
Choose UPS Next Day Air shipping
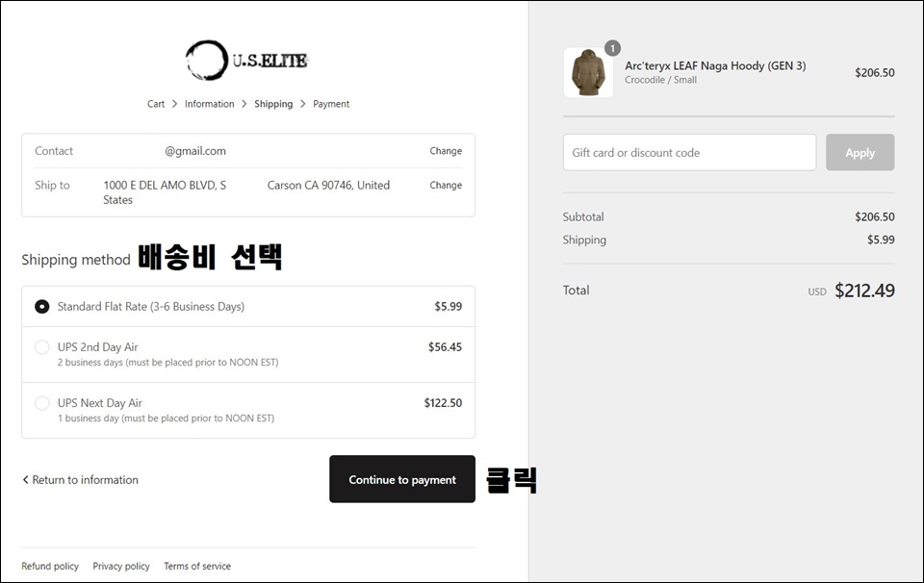(41, 403)
